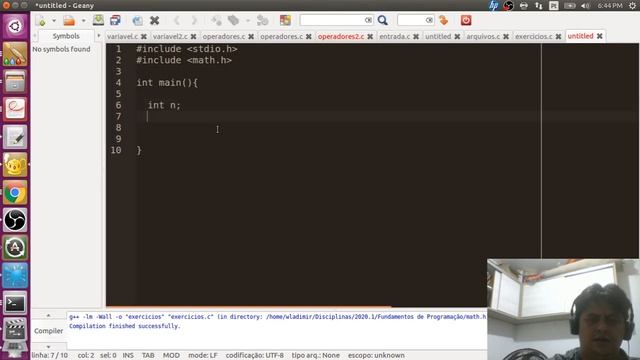The width and height of the screenshot is (640, 360).
Task: Open OBS Studio from the dock
Action: [x=15, y=220]
